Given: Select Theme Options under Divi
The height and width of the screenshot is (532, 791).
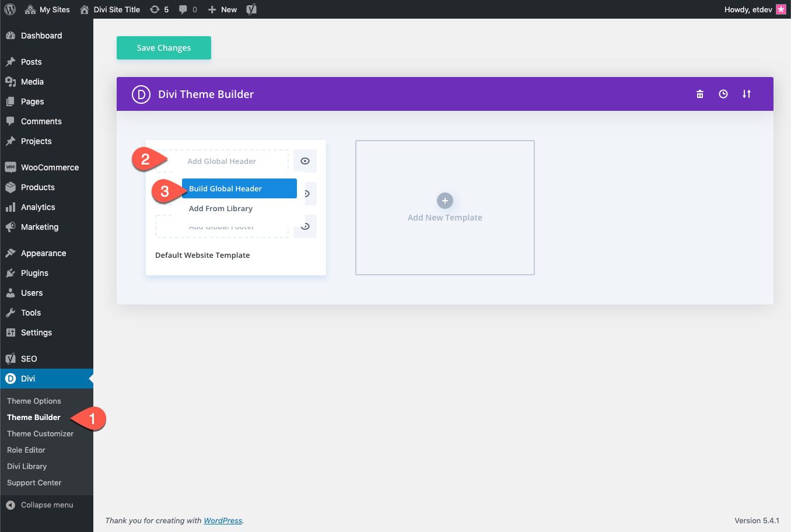Looking at the screenshot, I should (34, 401).
